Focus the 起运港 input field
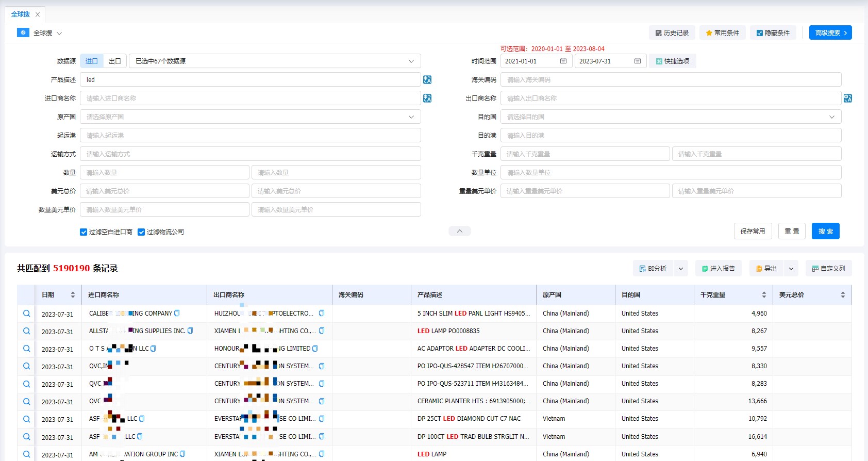 pos(251,135)
